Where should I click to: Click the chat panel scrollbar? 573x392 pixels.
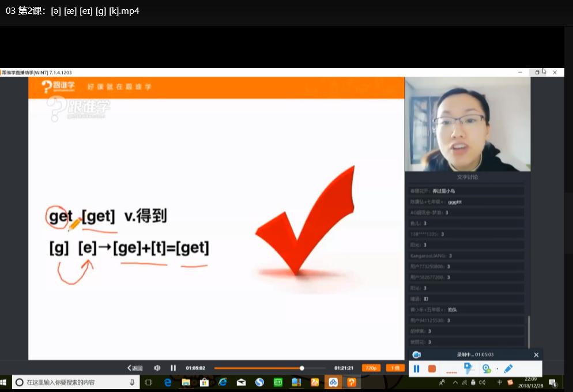coord(529,331)
